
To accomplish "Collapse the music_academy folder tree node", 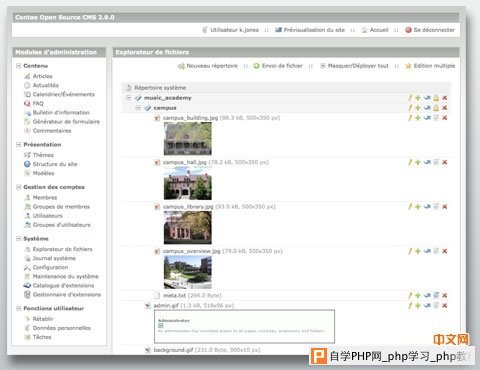I will click(128, 98).
